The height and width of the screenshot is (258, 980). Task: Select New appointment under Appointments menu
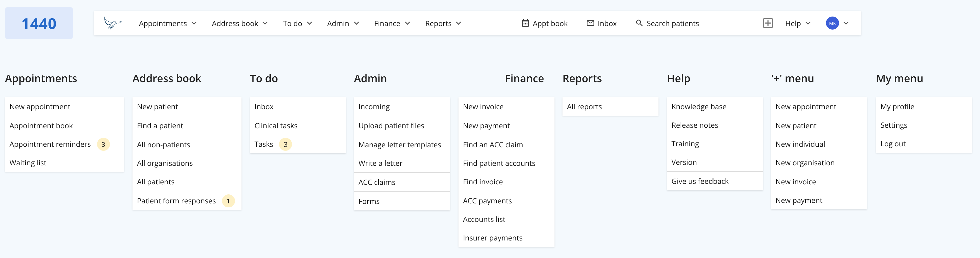pos(64,107)
